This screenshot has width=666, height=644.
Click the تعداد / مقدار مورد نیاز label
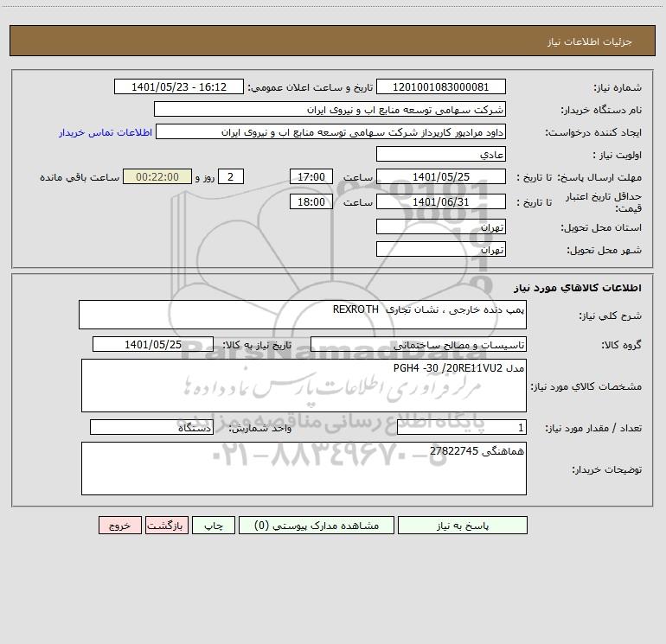[x=593, y=429]
